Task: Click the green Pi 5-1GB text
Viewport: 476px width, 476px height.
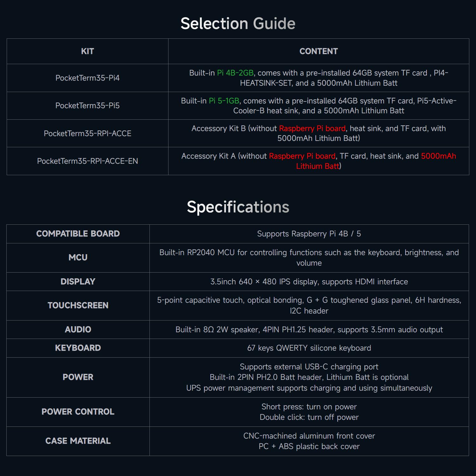Action: 224,101
